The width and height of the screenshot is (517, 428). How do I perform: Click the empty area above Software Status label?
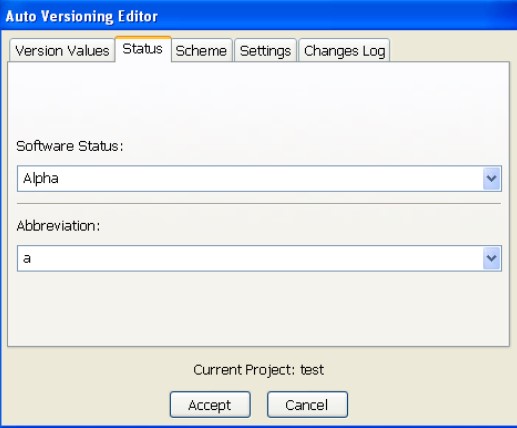[258, 100]
